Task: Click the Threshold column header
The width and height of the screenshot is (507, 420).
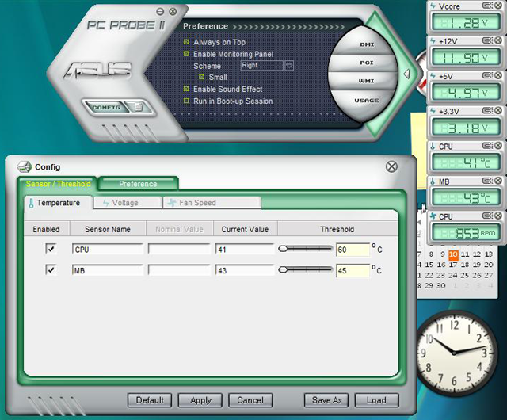Action: pos(337,229)
